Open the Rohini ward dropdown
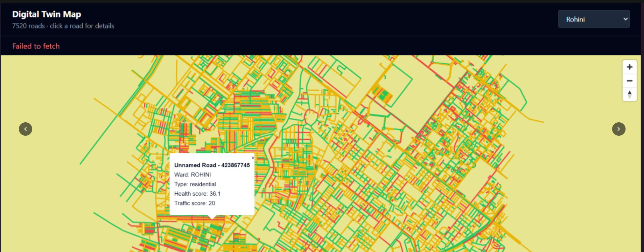644x252 pixels. (x=594, y=19)
